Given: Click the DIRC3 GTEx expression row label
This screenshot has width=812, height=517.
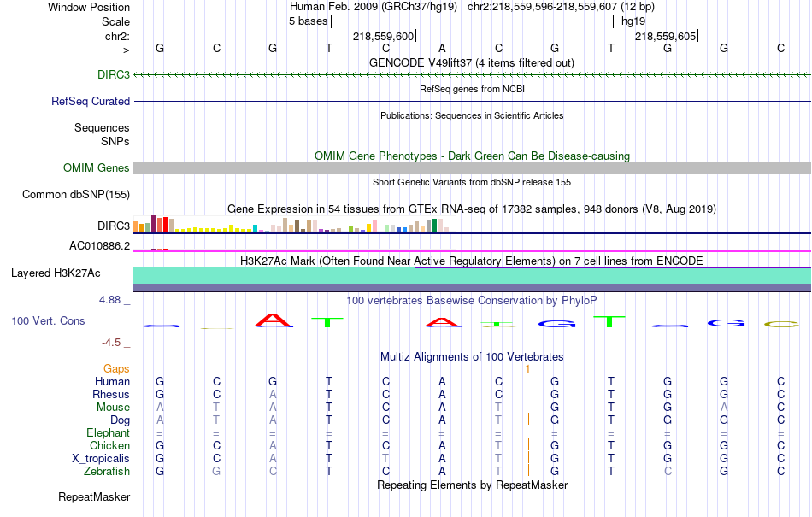Looking at the screenshot, I should coord(114,226).
